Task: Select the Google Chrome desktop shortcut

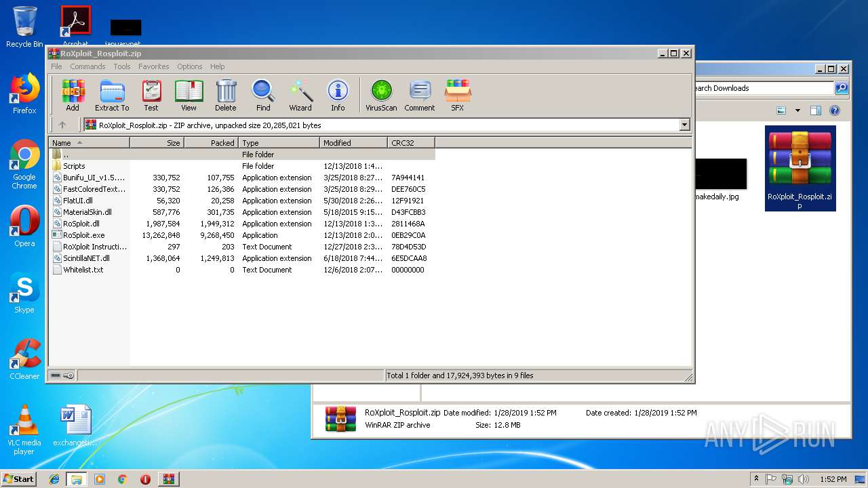Action: pos(24,165)
